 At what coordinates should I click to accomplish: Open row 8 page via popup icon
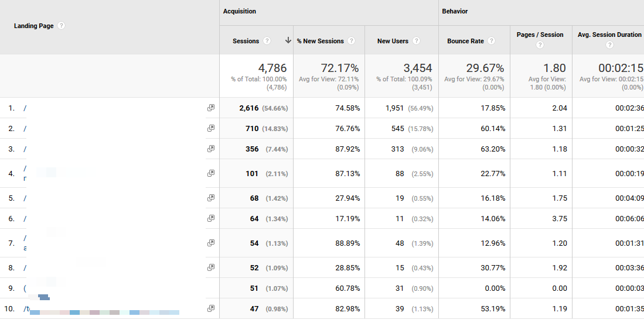[211, 267]
